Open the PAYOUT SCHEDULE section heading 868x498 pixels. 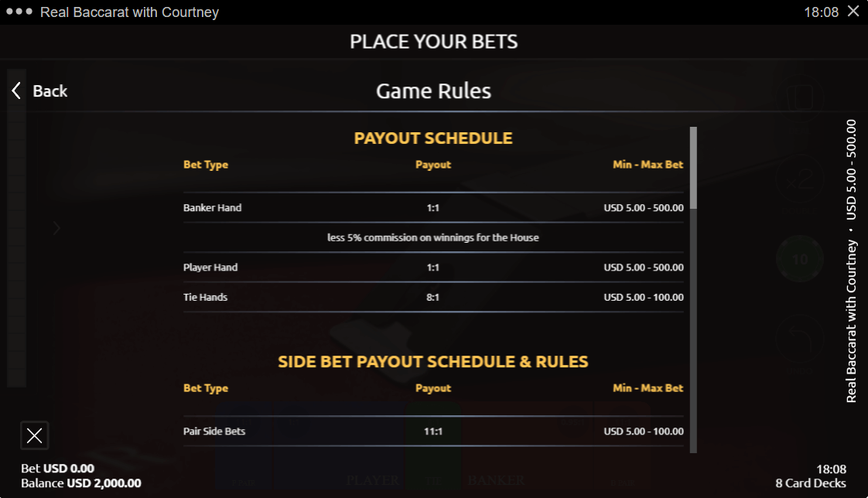pyautogui.click(x=433, y=138)
